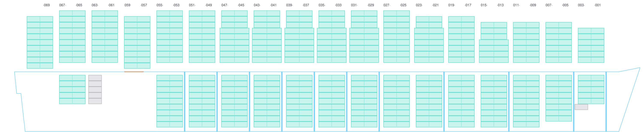Select the hold block under bays 039-037
This screenshot has width=644, height=132.
click(299, 101)
